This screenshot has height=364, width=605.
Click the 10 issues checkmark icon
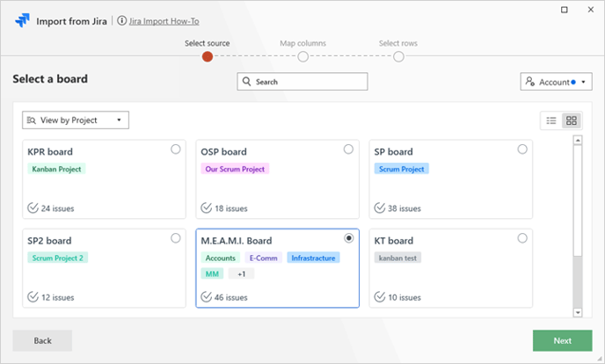380,297
